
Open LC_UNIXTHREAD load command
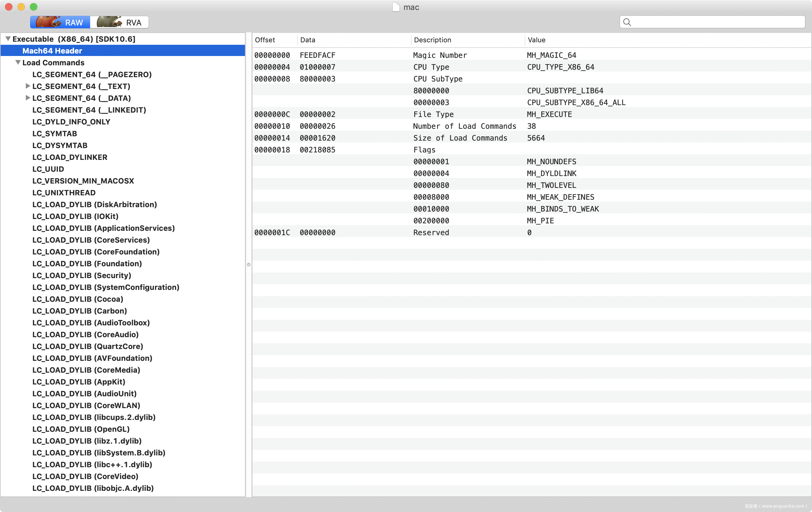click(64, 192)
